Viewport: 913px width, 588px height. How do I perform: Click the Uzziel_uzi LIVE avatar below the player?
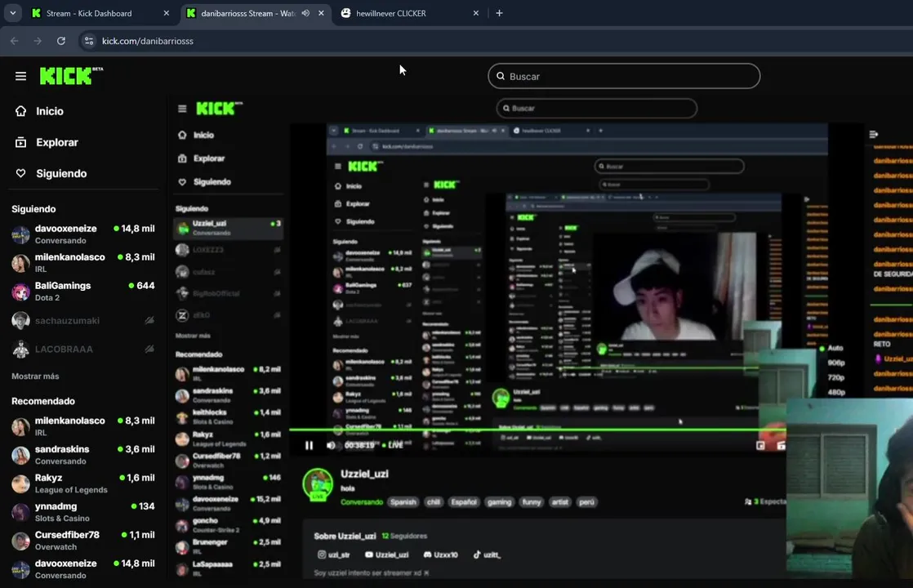pos(318,485)
